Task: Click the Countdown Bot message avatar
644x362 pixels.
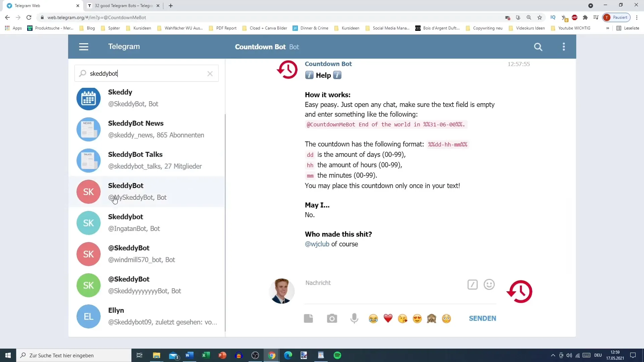Action: pos(287,70)
